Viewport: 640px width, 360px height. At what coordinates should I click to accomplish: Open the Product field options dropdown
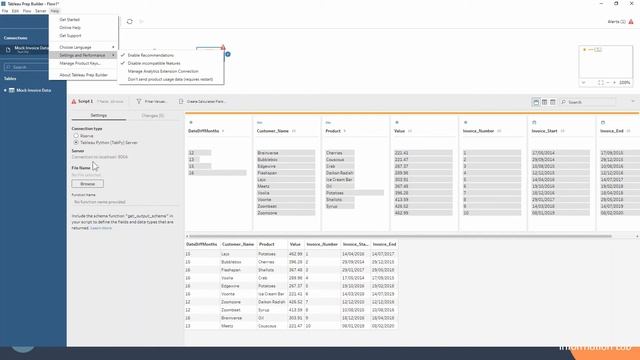coord(344,131)
